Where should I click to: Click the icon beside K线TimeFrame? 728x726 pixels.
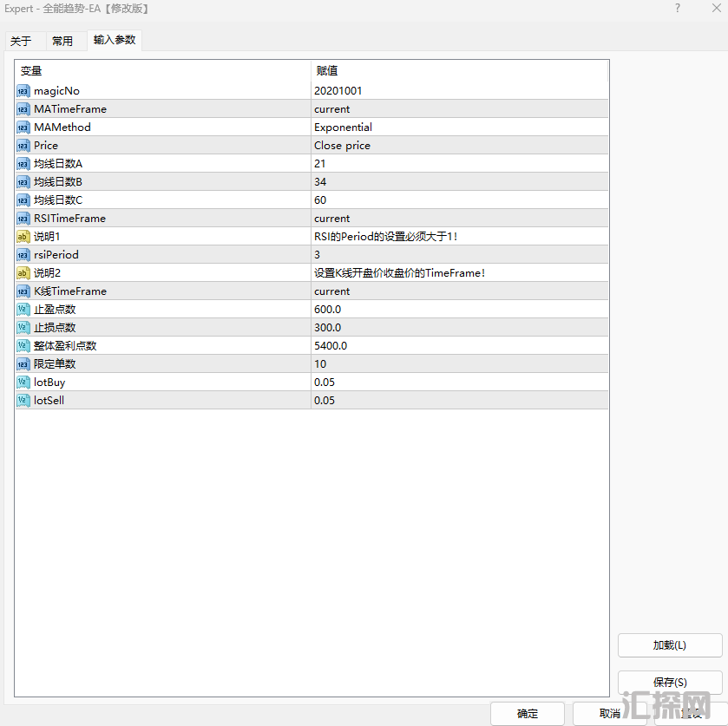[x=23, y=291]
